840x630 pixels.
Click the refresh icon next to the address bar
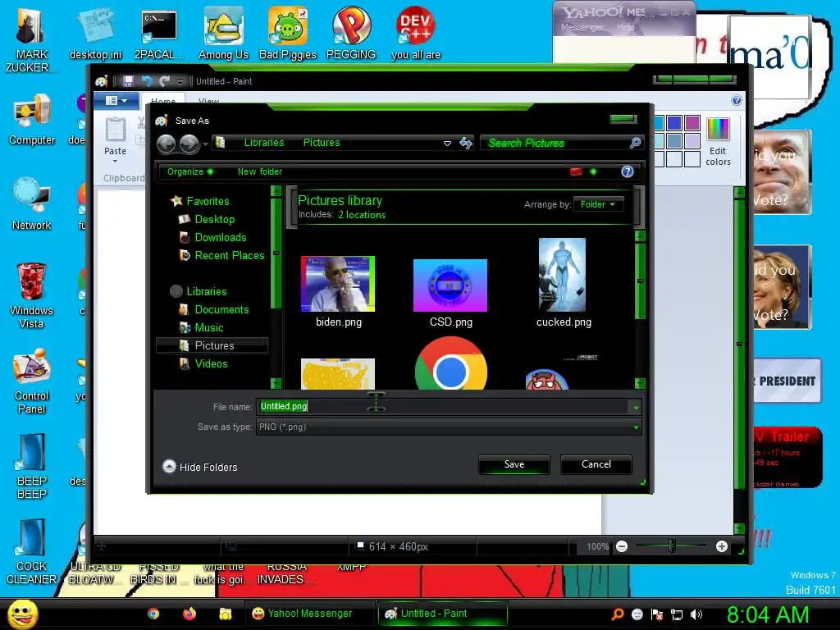466,143
